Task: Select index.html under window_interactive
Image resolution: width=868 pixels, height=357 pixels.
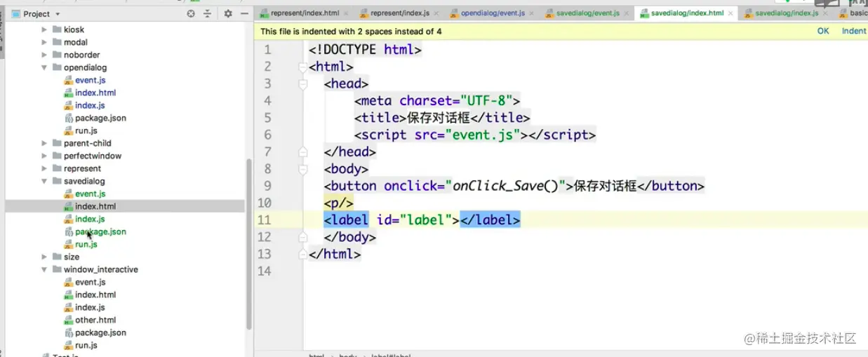Action: coord(95,295)
